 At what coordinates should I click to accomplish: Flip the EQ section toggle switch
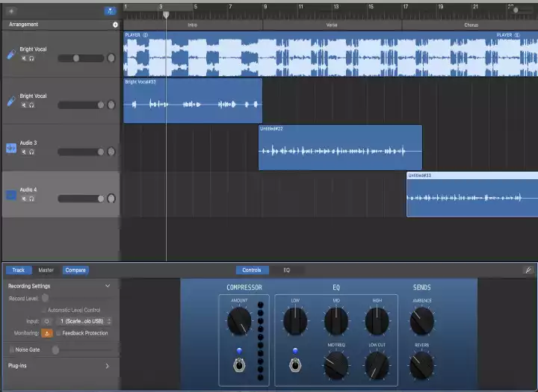(295, 365)
